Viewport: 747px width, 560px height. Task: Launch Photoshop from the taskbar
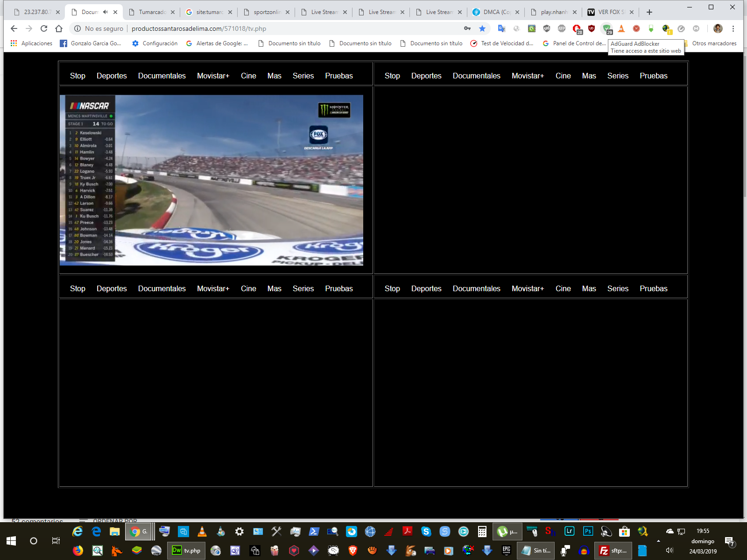[x=588, y=531]
